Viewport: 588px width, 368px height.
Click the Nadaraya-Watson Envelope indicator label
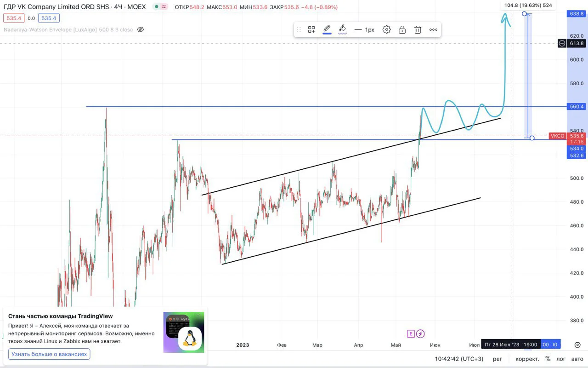68,29
